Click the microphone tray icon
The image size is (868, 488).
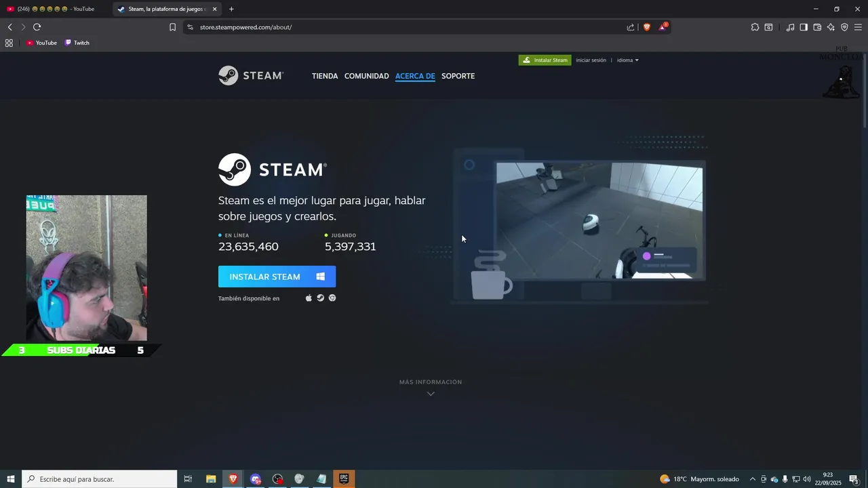tap(785, 479)
